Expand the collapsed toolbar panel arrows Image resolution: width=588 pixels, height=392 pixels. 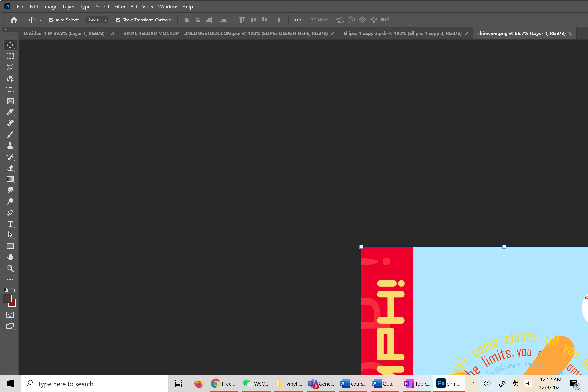click(6, 29)
